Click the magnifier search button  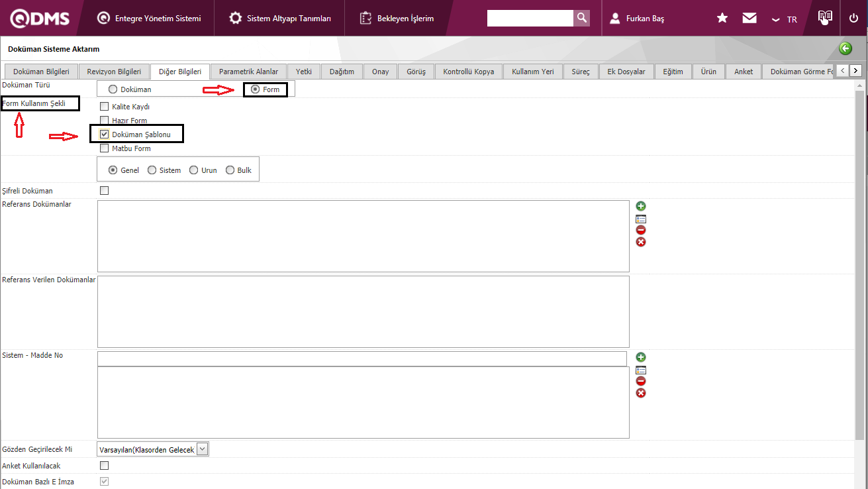582,18
